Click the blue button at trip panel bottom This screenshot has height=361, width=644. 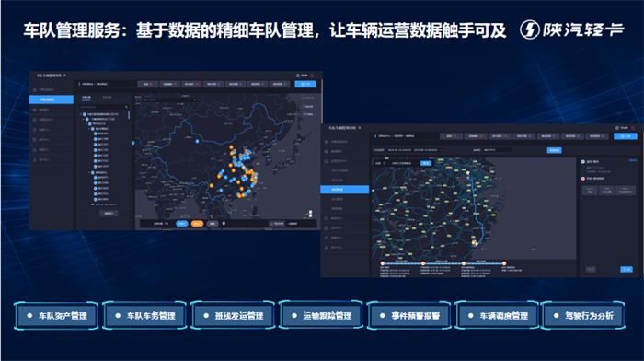pos(627,269)
